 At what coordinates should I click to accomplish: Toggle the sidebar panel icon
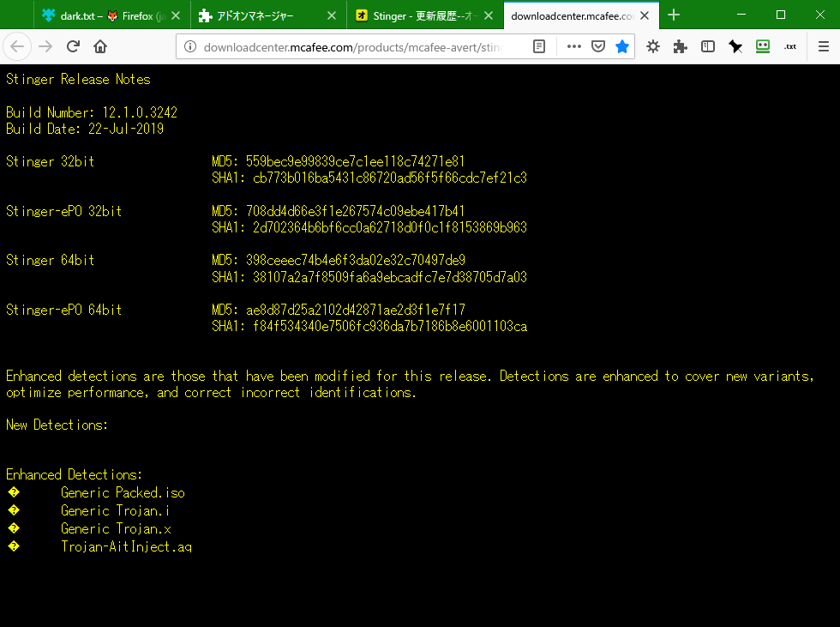(x=708, y=46)
